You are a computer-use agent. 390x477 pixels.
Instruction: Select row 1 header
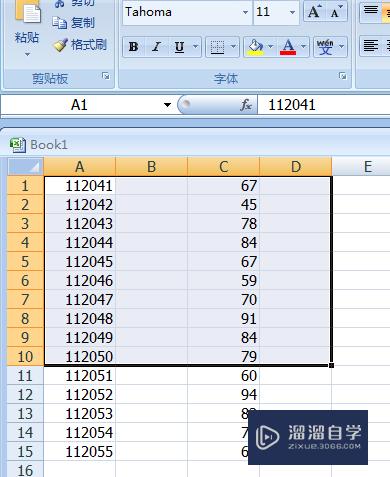[x=25, y=185]
